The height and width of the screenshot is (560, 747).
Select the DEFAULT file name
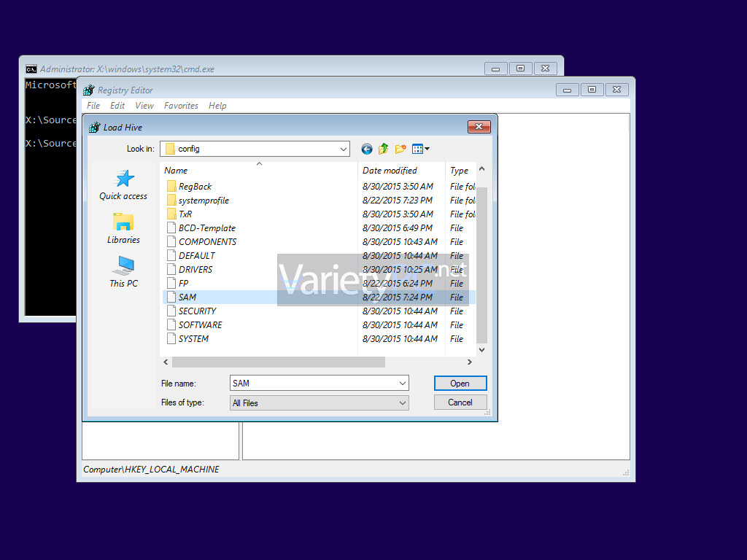(197, 256)
